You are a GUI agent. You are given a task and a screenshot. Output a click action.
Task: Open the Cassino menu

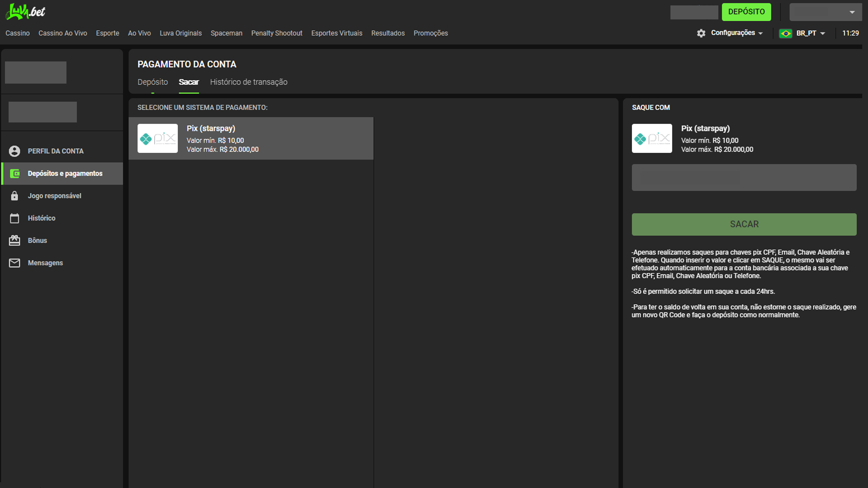click(18, 33)
